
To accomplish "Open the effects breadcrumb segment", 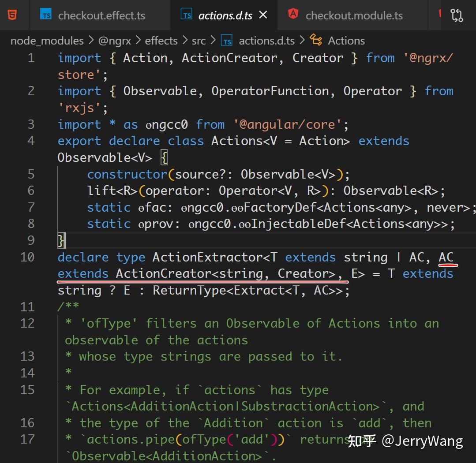I will (161, 41).
